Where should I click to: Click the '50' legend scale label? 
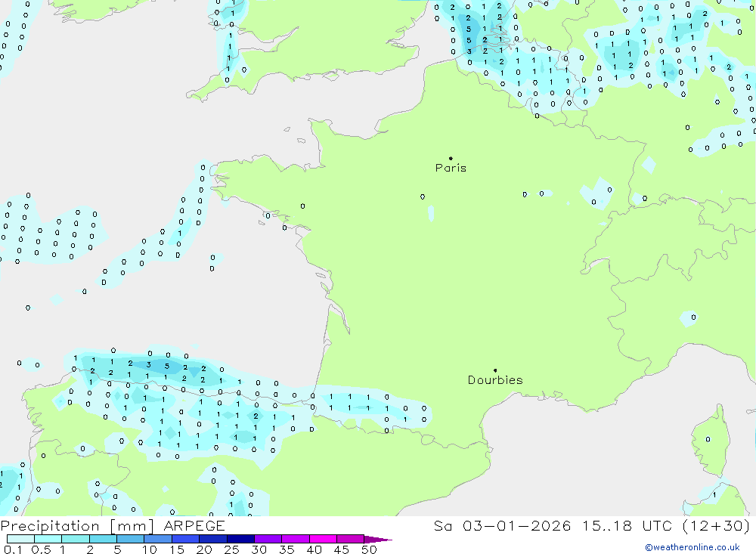370,549
